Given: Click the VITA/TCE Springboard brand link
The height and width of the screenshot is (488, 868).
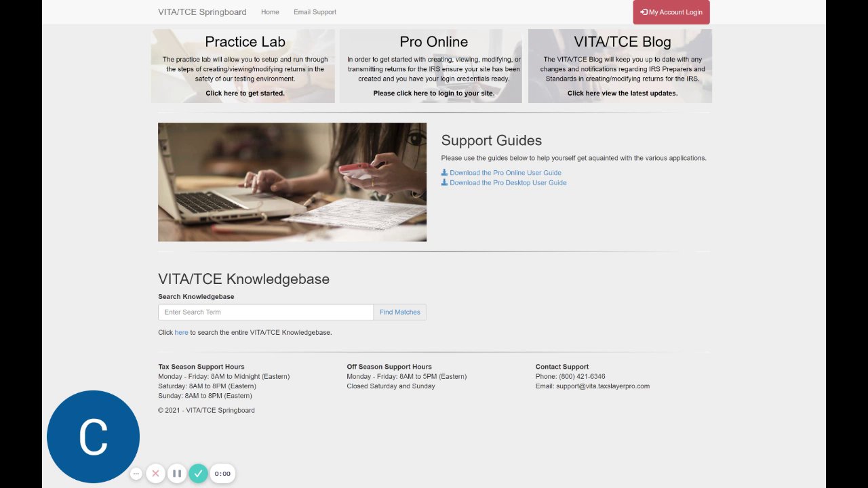Looking at the screenshot, I should click(202, 12).
